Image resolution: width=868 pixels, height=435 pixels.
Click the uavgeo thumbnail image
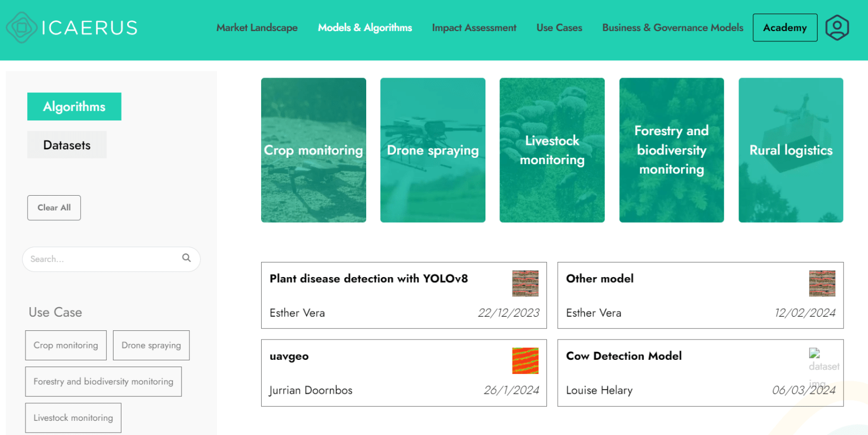pos(526,361)
